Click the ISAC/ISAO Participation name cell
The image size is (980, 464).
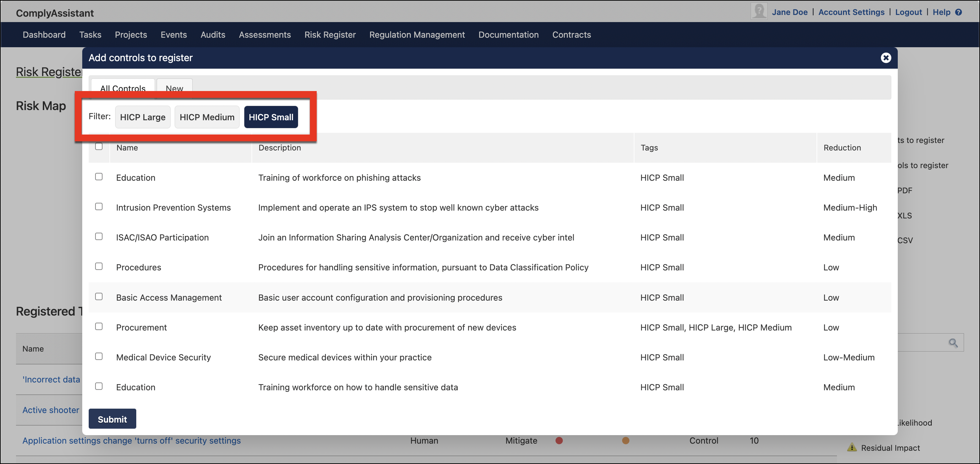162,238
